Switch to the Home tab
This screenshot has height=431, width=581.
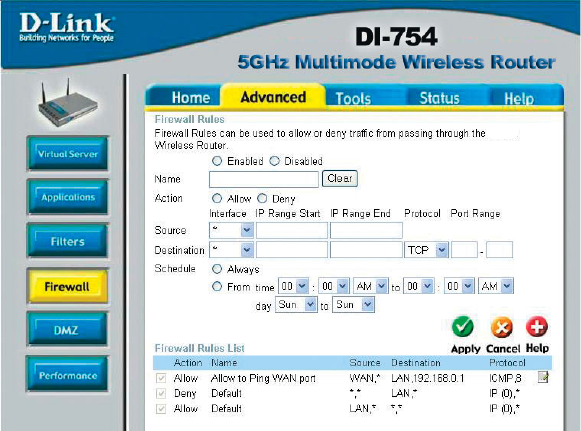click(190, 97)
